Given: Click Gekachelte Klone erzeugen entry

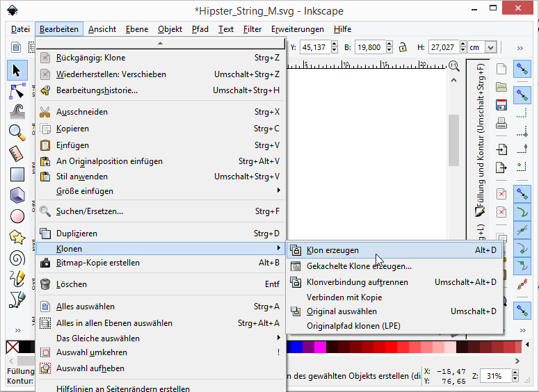Looking at the screenshot, I should tap(359, 266).
